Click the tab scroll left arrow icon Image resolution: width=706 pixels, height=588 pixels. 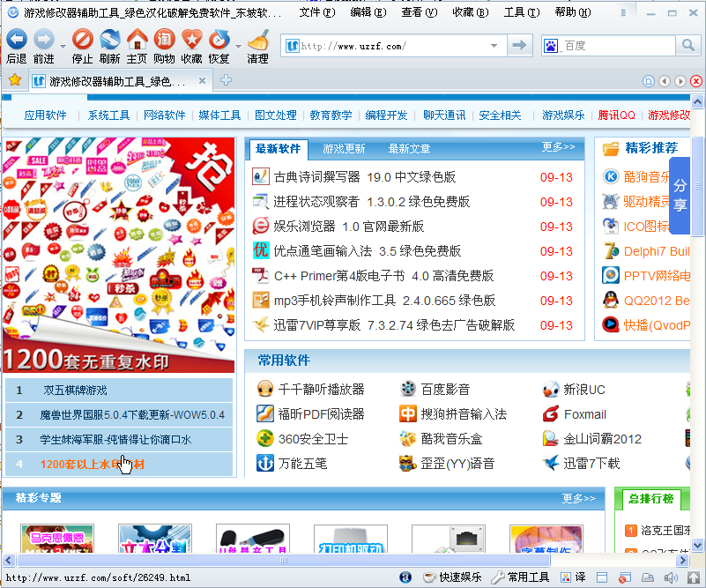[665, 81]
